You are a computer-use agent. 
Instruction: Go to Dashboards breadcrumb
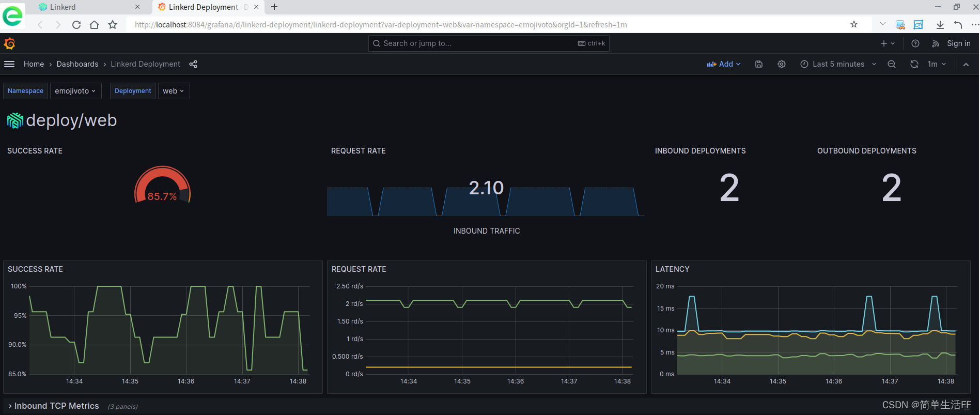click(77, 64)
